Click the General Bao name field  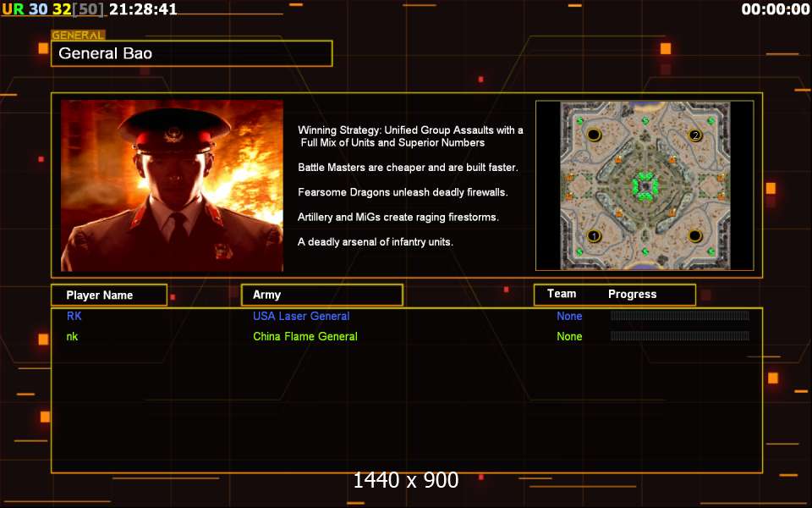(x=192, y=53)
